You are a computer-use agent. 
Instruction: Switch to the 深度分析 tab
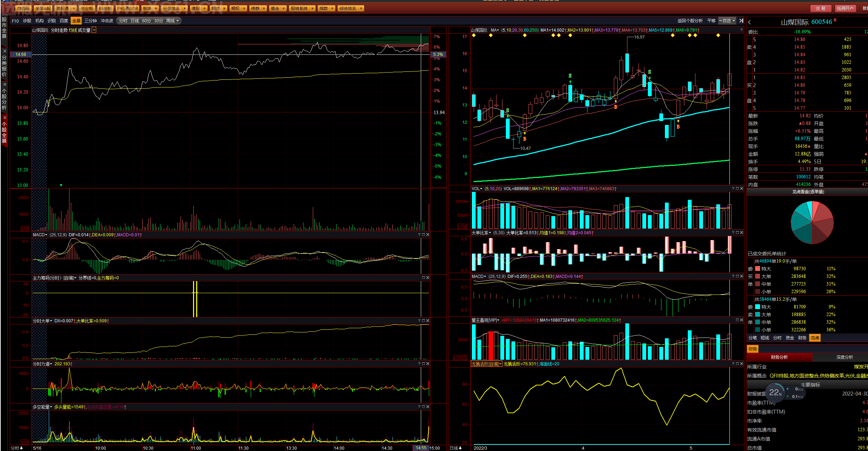(x=844, y=357)
